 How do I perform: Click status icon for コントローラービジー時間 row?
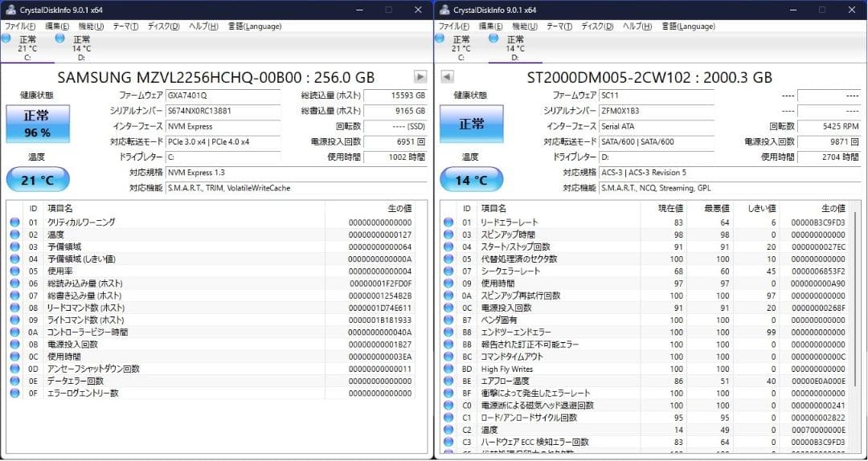pyautogui.click(x=15, y=332)
